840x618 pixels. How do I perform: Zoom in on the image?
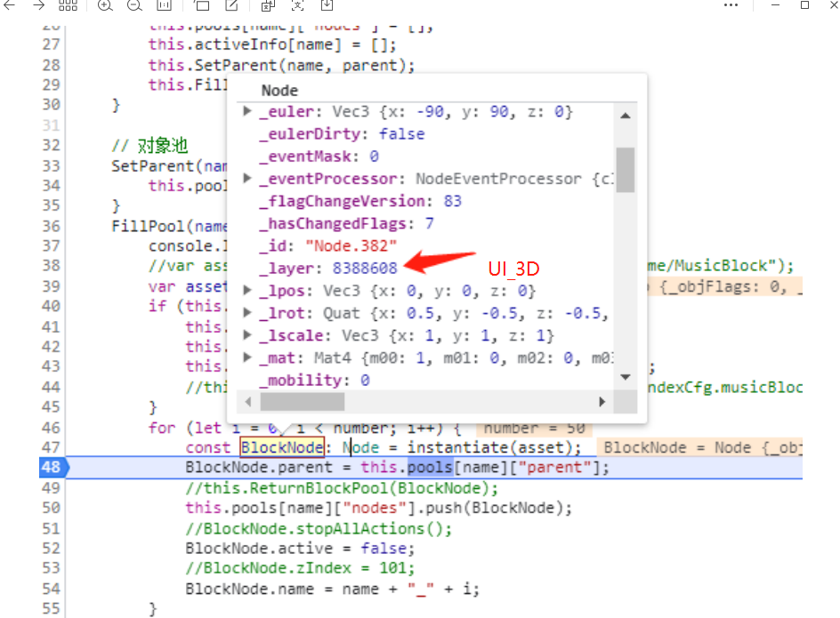pyautogui.click(x=105, y=5)
